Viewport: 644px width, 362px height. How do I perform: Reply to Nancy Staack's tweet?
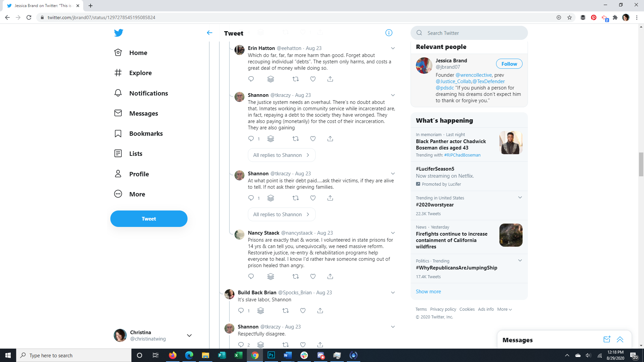click(x=251, y=277)
